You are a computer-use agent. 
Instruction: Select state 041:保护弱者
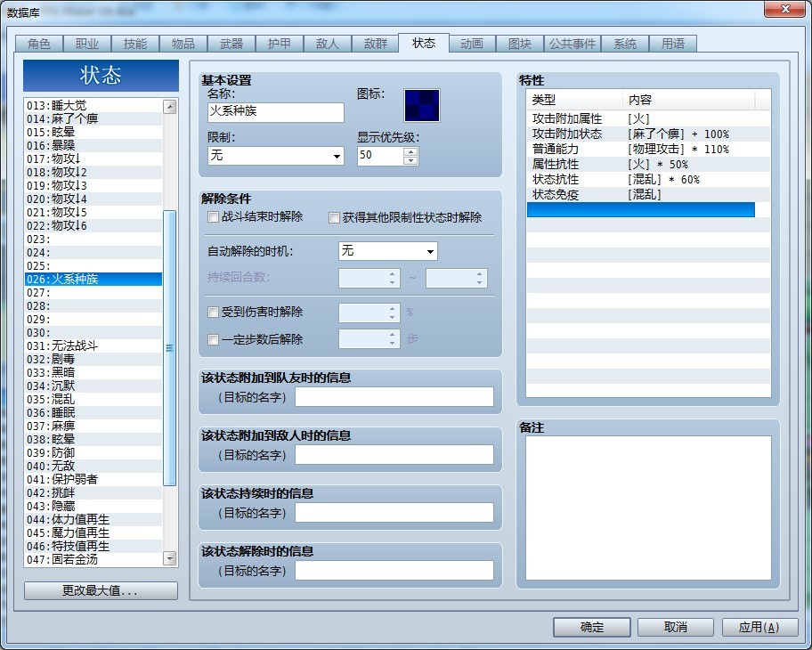pyautogui.click(x=93, y=480)
